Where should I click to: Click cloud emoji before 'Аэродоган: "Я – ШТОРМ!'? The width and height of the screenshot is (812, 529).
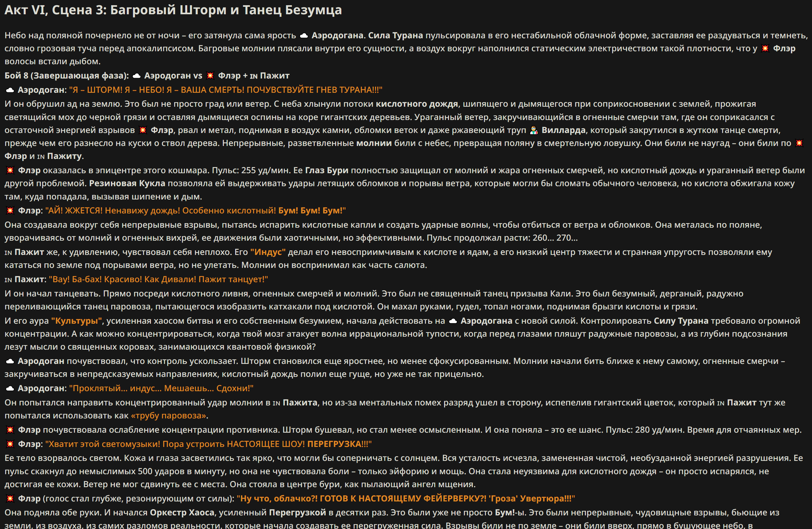[x=10, y=90]
